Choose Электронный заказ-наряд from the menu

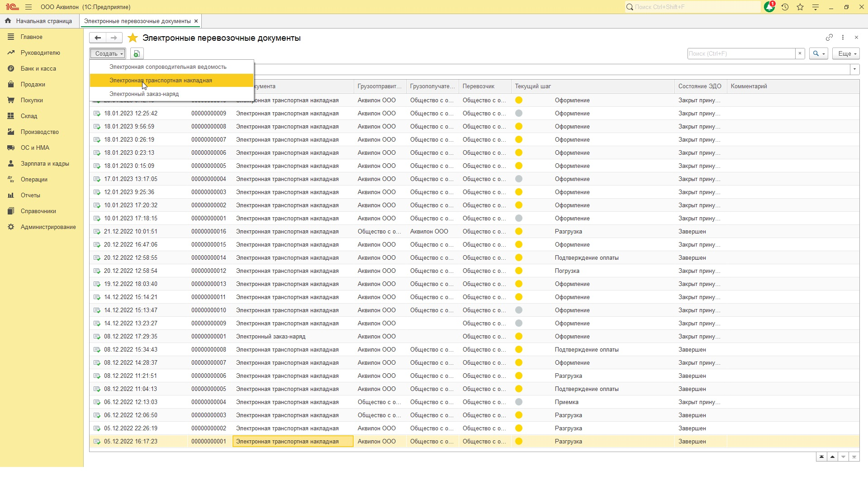click(144, 94)
